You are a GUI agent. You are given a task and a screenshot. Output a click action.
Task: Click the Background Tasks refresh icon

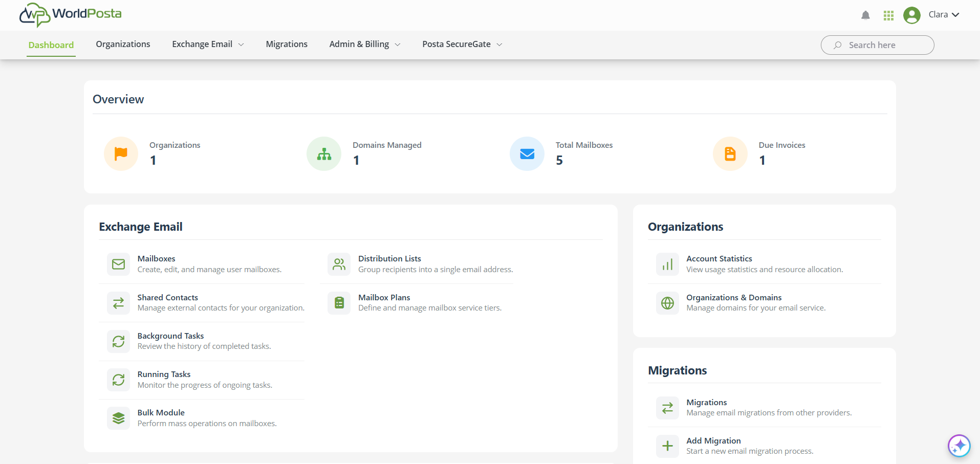pos(118,341)
